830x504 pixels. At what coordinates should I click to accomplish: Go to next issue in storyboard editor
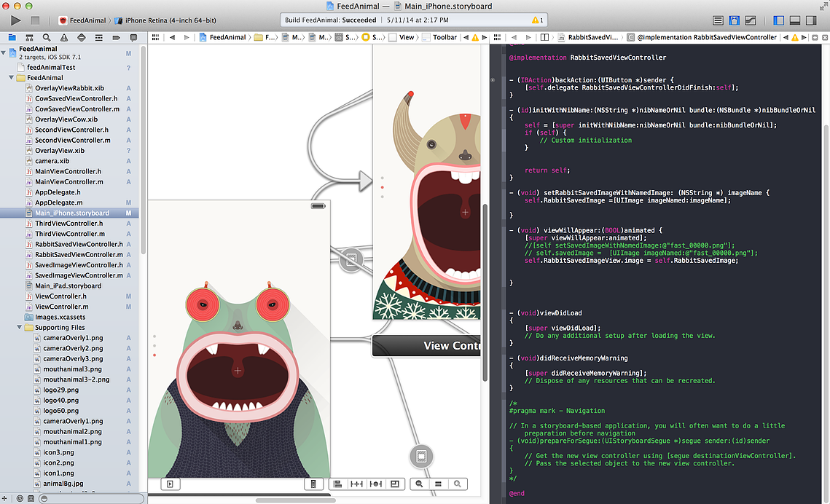point(485,38)
